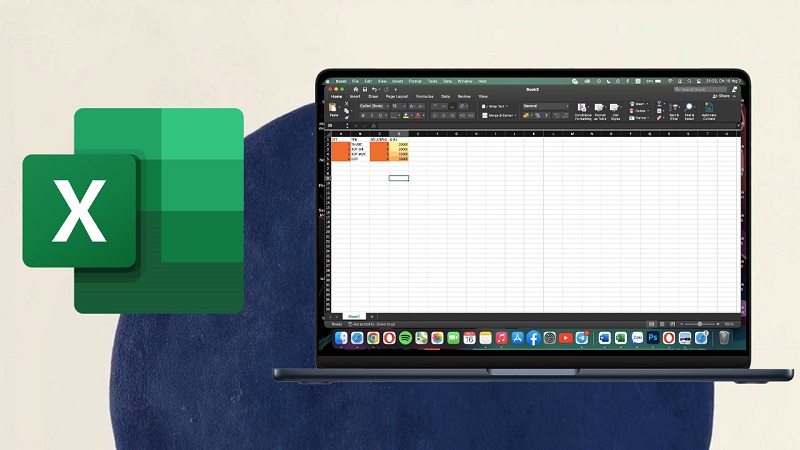
Task: Open YouTube from the dock
Action: tap(565, 338)
